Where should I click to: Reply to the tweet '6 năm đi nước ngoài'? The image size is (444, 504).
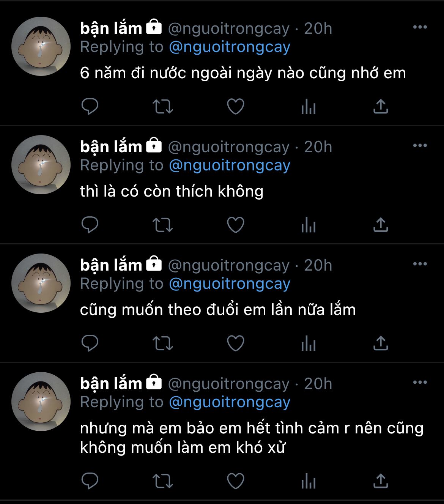(90, 106)
